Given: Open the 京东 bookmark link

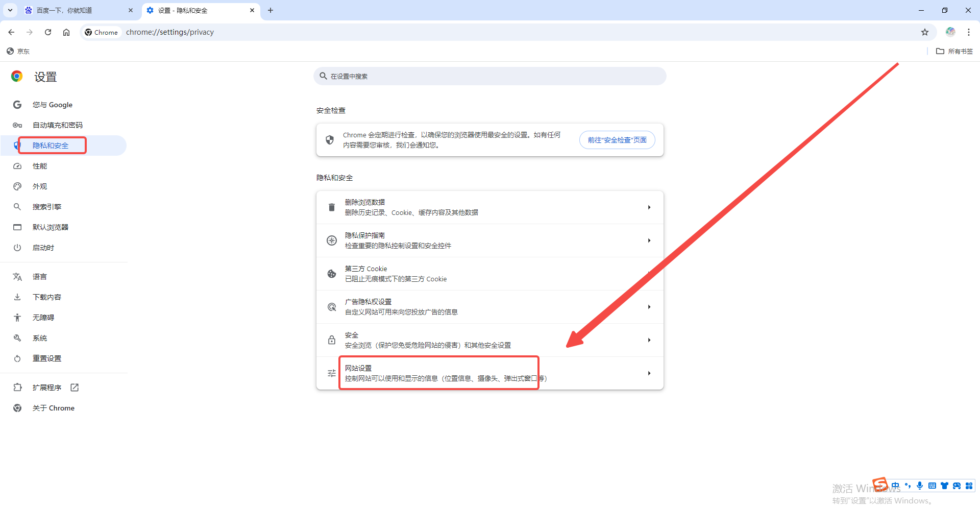Looking at the screenshot, I should (18, 51).
